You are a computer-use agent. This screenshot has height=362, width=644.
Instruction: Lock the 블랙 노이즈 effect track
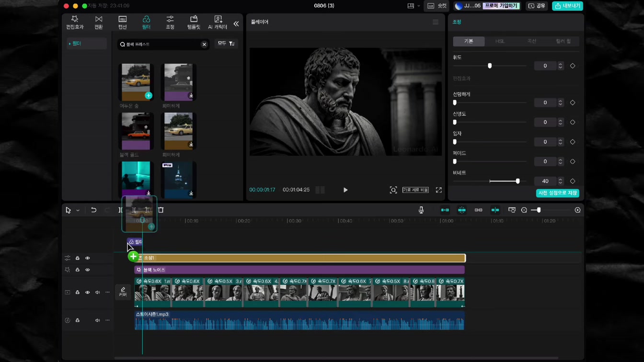tap(78, 270)
